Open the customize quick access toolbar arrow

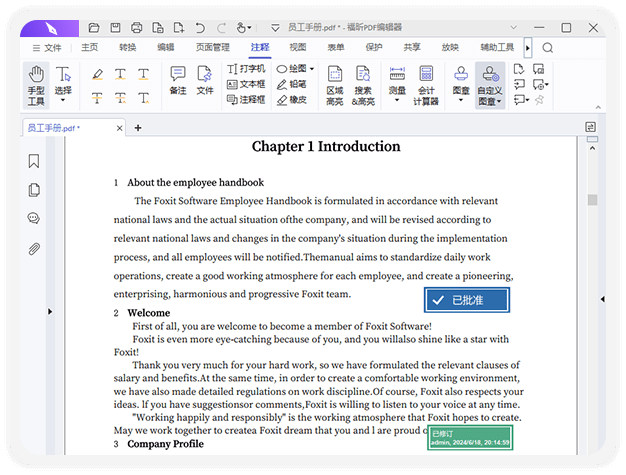[275, 28]
